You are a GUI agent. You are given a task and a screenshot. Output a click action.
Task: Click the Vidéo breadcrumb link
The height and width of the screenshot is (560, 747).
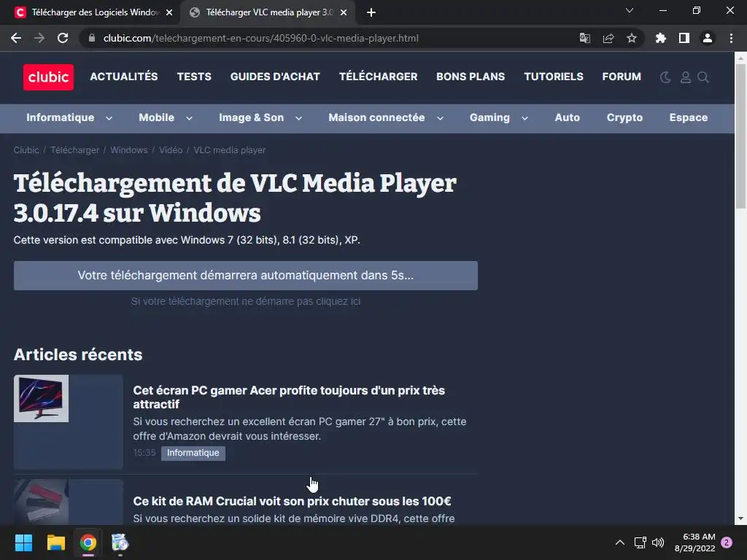coord(171,150)
